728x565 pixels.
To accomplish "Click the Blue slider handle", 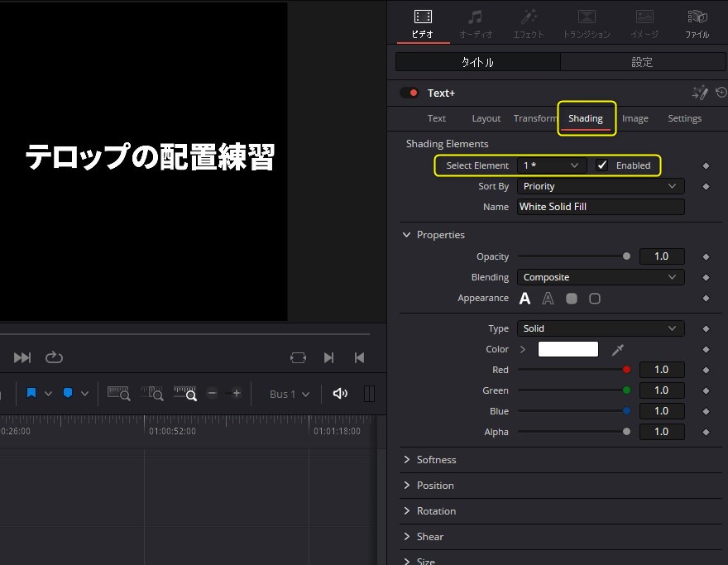I will 626,411.
